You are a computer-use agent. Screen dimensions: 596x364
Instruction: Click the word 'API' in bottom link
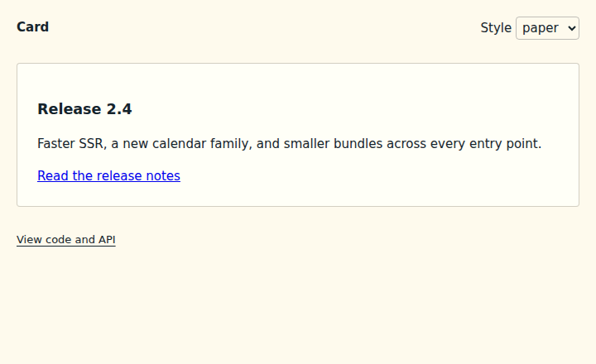107,240
